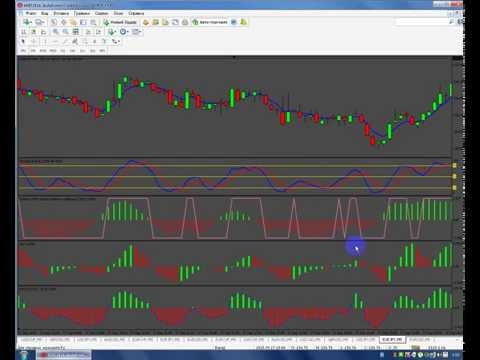Tile chart windows
The height and width of the screenshot is (360, 480).
76,32
